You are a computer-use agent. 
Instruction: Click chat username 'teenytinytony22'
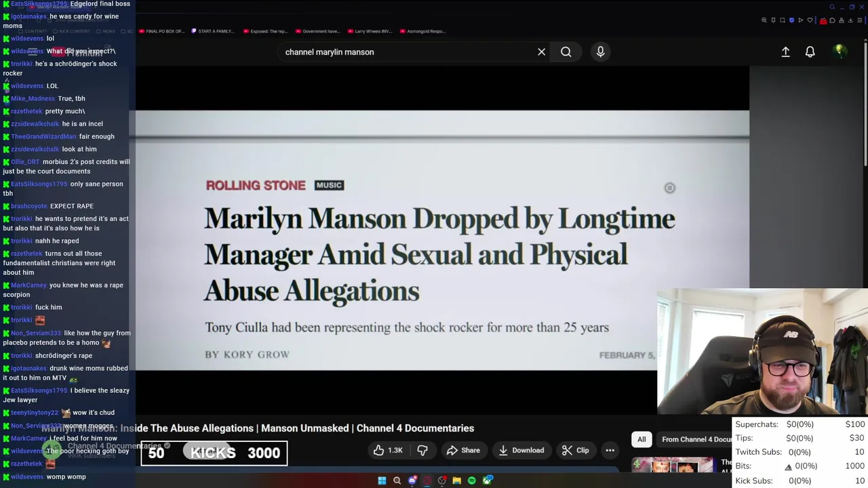point(35,413)
